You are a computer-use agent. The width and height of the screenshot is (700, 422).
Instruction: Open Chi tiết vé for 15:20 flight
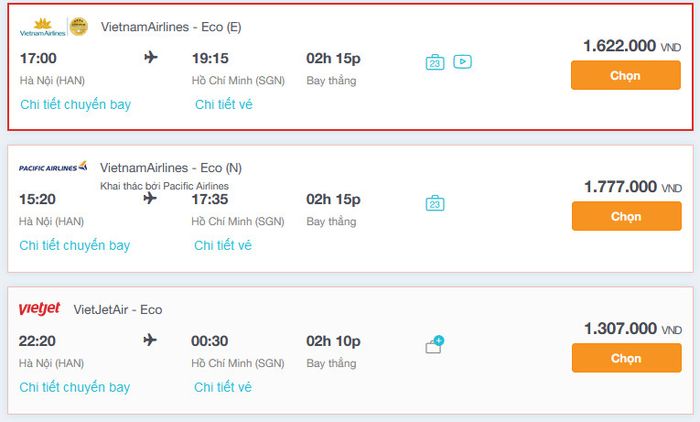pos(223,245)
